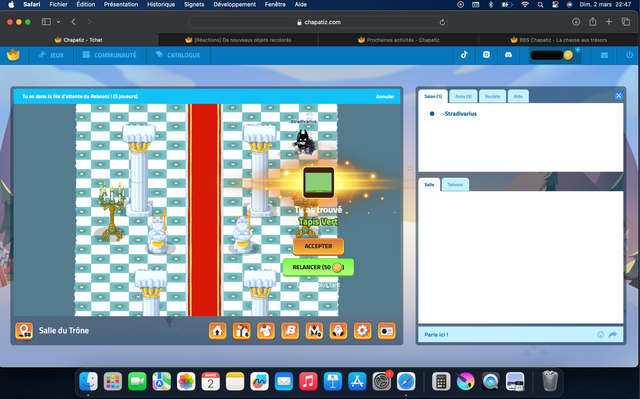Open the Historique menu
640x399 pixels.
[161, 4]
